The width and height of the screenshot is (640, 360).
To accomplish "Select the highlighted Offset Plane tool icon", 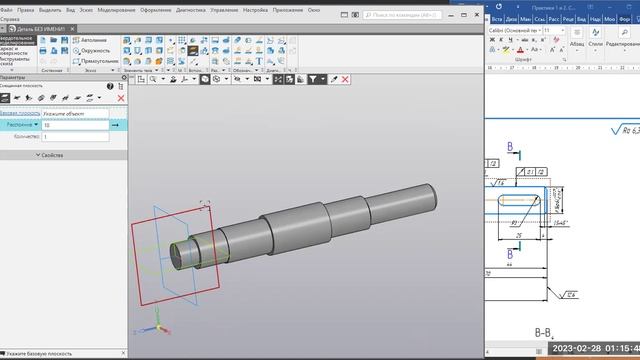I will point(193,51).
